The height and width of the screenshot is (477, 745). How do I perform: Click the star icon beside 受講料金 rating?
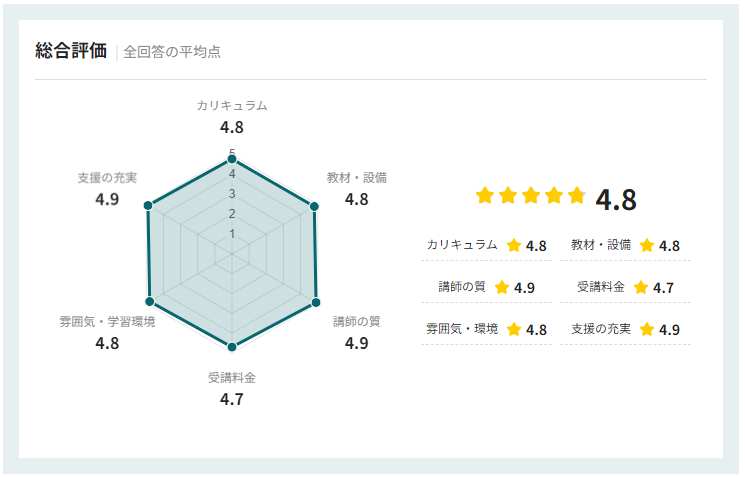click(x=641, y=287)
